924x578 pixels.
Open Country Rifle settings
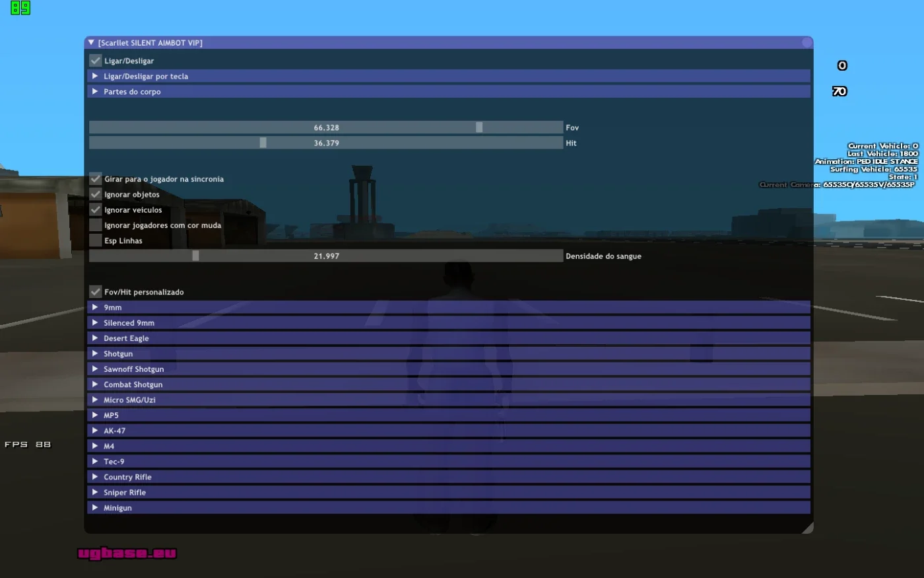coord(449,477)
